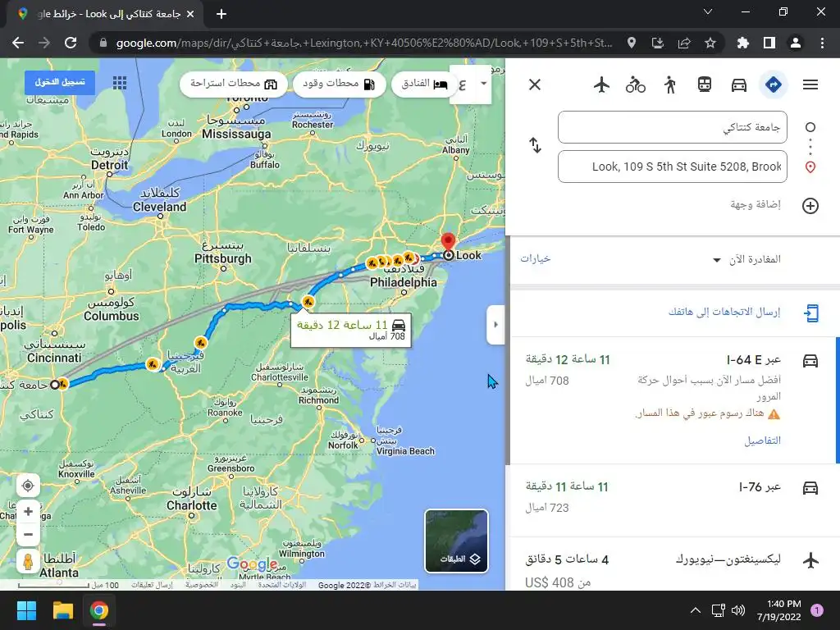840x630 pixels.
Task: Close the Google Maps browser tab
Action: [190, 14]
